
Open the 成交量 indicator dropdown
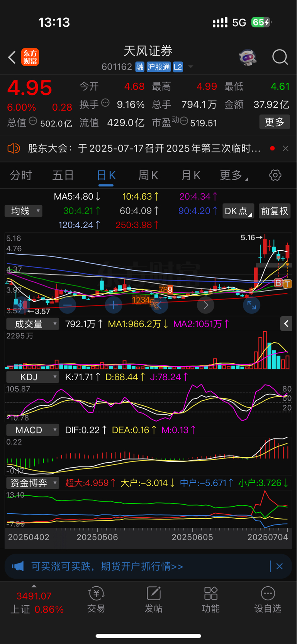[32, 324]
